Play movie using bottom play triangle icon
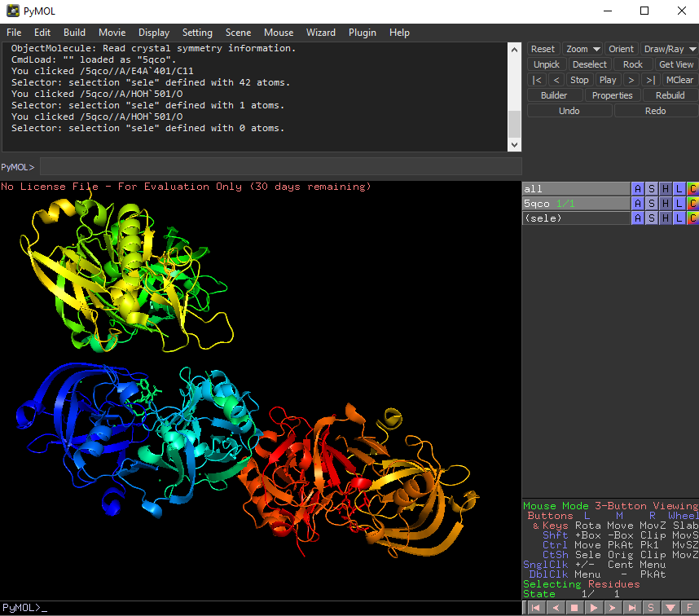The height and width of the screenshot is (616, 699). 594,608
